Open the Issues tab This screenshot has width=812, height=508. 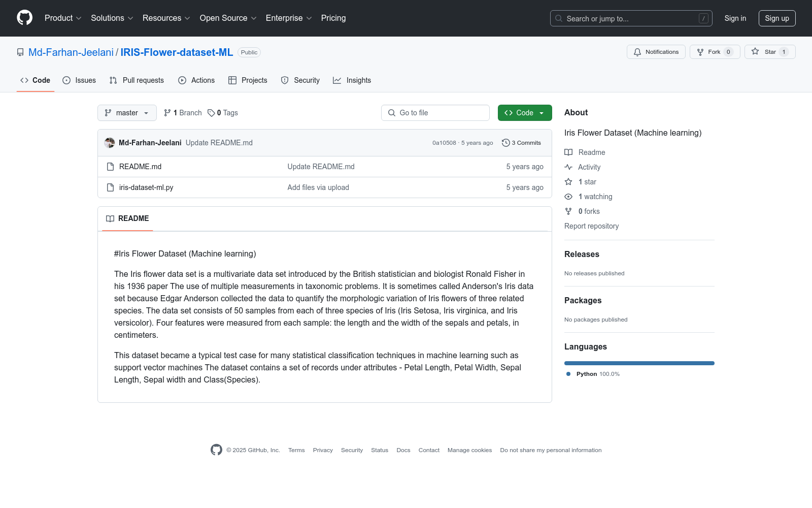pyautogui.click(x=79, y=80)
